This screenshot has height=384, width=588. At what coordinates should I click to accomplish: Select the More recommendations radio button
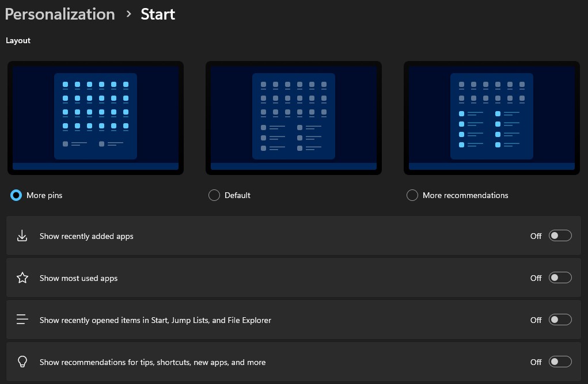pos(412,195)
